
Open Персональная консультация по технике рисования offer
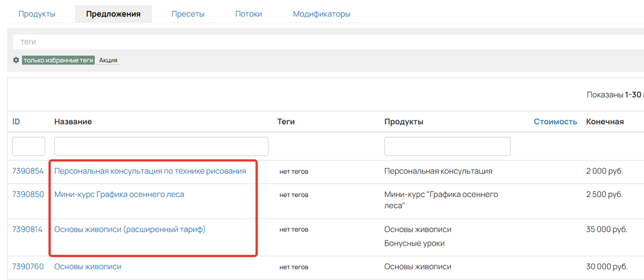pyautogui.click(x=150, y=171)
